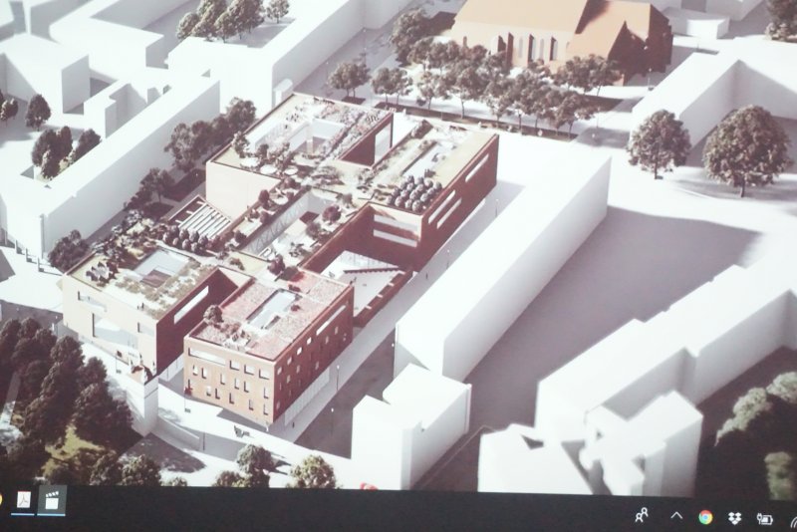Check the battery power status icon

pos(764,519)
